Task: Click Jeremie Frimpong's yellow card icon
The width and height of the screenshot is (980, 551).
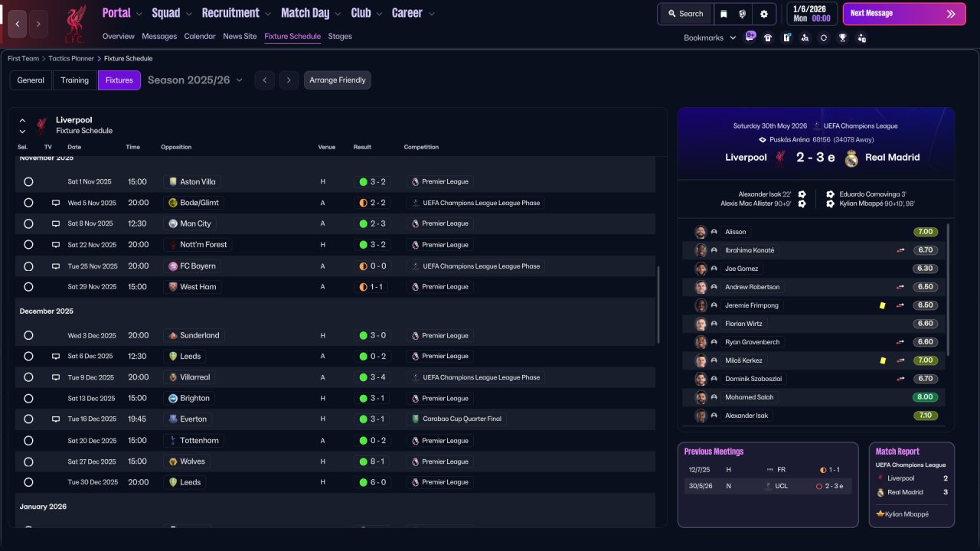Action: 883,305
